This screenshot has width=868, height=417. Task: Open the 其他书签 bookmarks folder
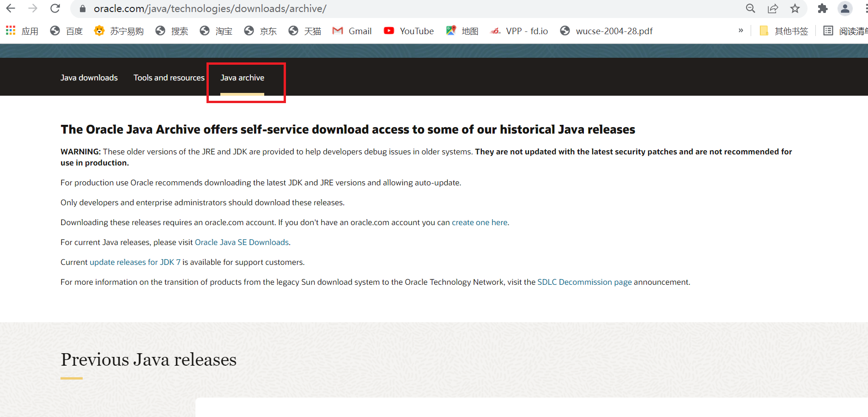784,31
